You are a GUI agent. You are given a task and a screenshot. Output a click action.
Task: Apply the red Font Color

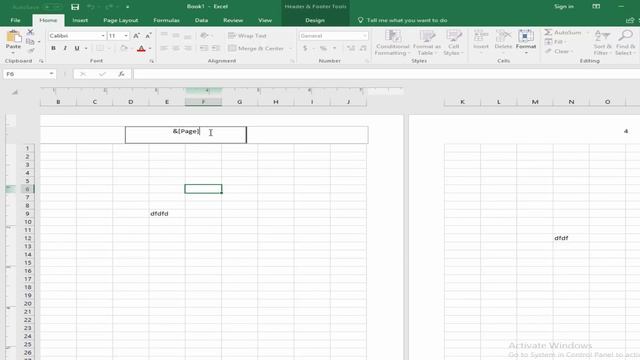click(141, 48)
